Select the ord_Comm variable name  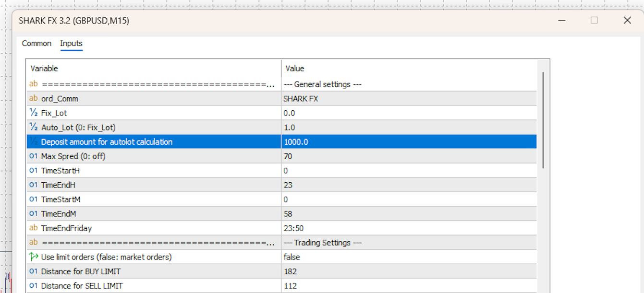pyautogui.click(x=60, y=99)
